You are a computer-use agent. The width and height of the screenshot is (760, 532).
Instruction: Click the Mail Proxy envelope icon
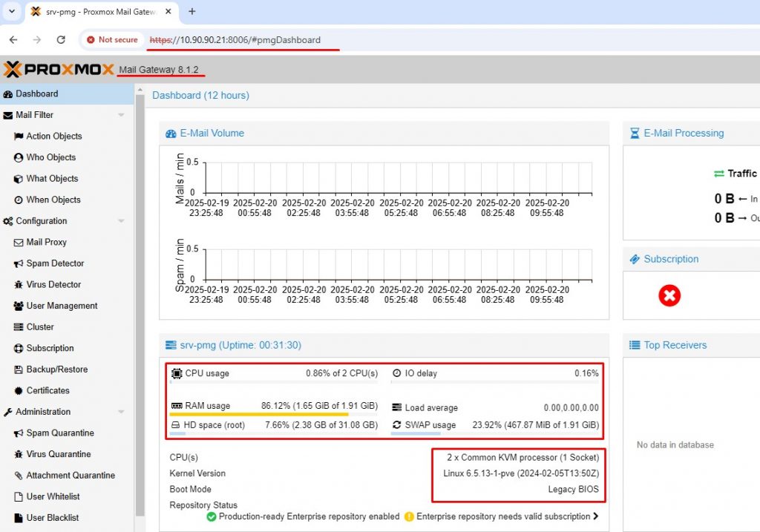[19, 243]
